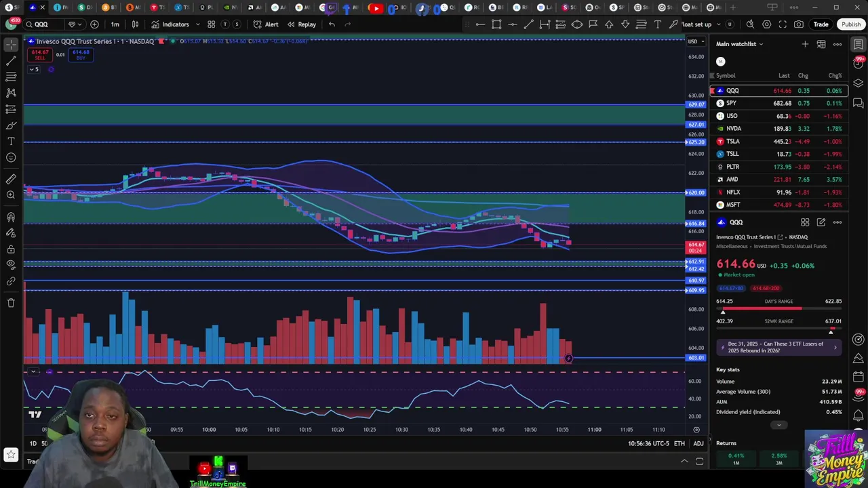Select the trend line tool in floating toolbar

[528, 24]
